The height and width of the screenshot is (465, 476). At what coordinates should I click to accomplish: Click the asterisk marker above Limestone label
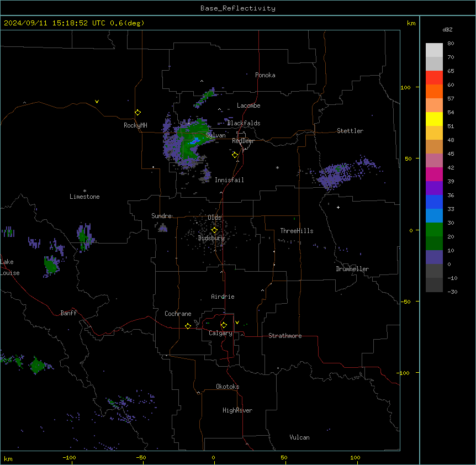(84, 191)
